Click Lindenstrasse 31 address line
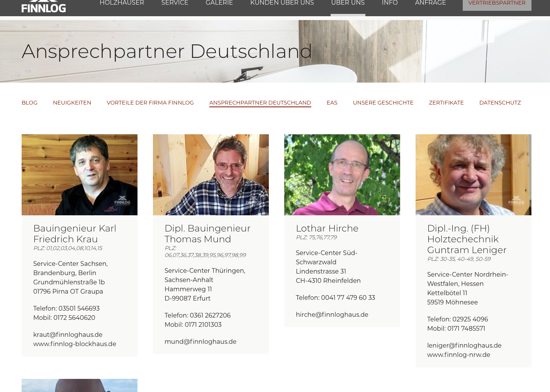Viewport: 550px width, 392px height. click(321, 271)
